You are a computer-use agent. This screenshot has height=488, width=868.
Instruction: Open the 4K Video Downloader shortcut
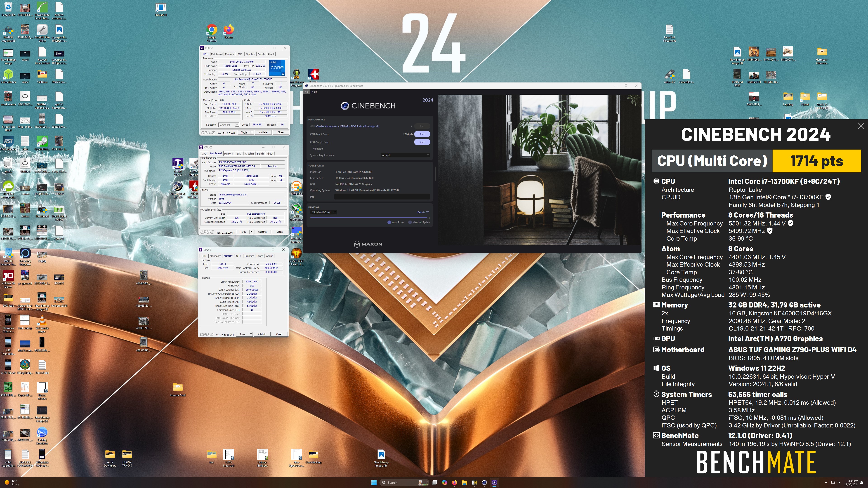[x=8, y=190]
